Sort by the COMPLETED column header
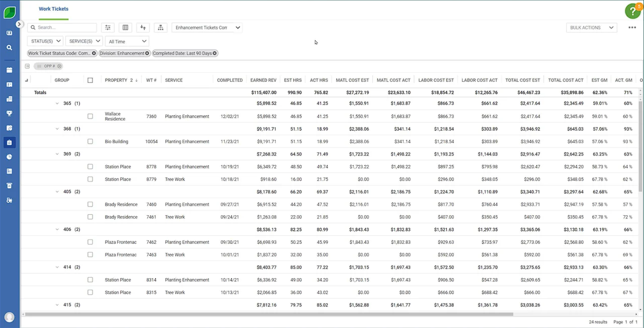 (x=230, y=80)
